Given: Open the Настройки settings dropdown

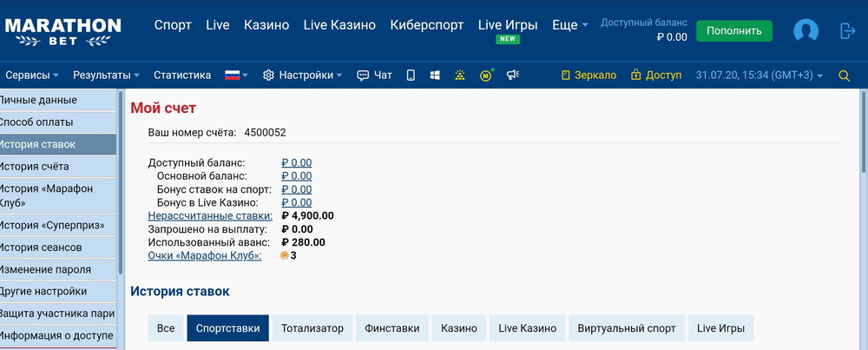Looking at the screenshot, I should tap(302, 76).
